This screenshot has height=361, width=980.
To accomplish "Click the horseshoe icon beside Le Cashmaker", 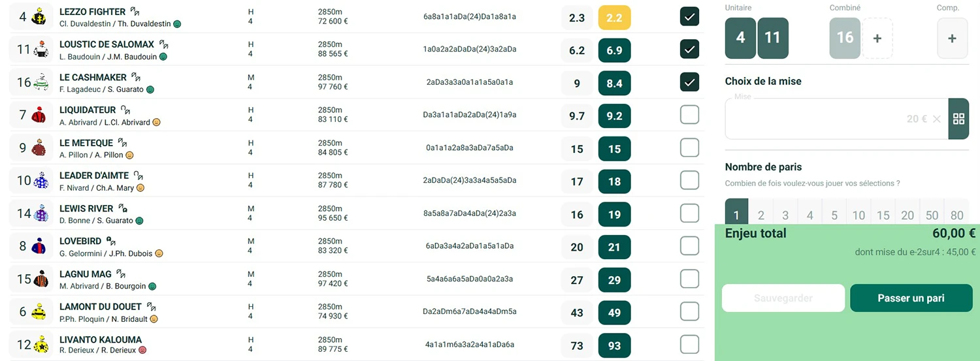I will (x=136, y=77).
